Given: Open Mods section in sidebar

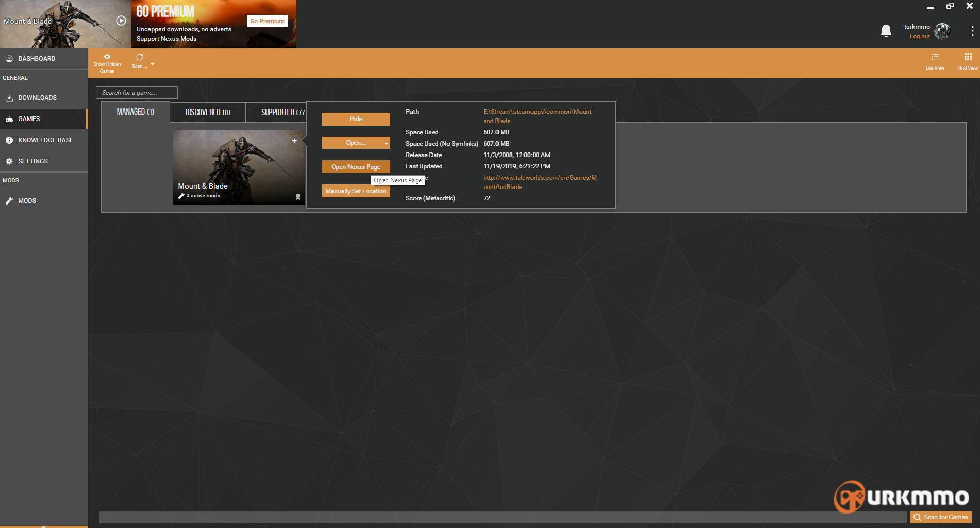Looking at the screenshot, I should pyautogui.click(x=44, y=201).
